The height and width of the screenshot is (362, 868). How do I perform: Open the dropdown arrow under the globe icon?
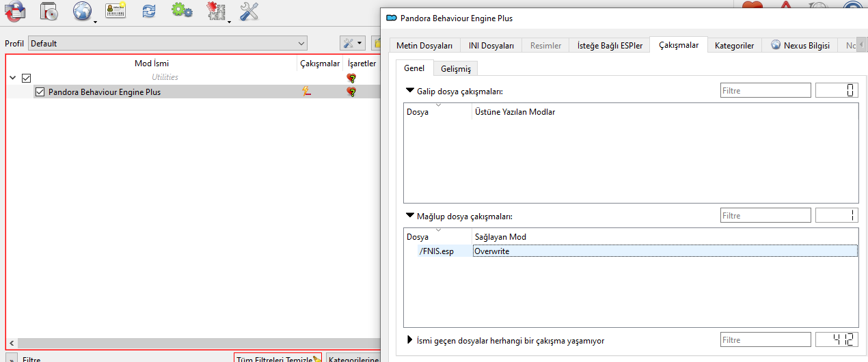click(x=95, y=22)
